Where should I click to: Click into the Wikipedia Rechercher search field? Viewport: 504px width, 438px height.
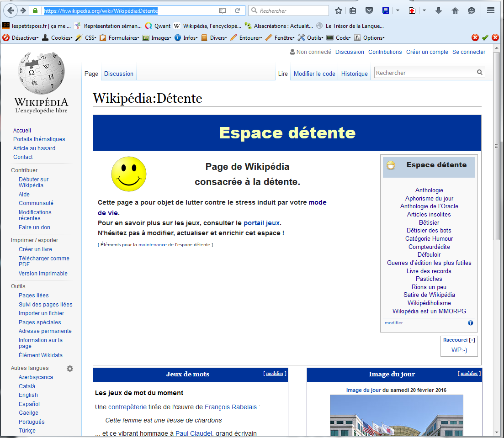pos(424,73)
